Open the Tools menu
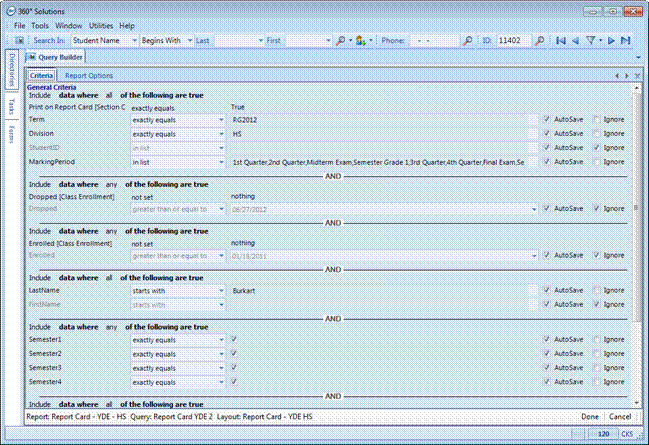This screenshot has height=445, width=649. pos(40,26)
